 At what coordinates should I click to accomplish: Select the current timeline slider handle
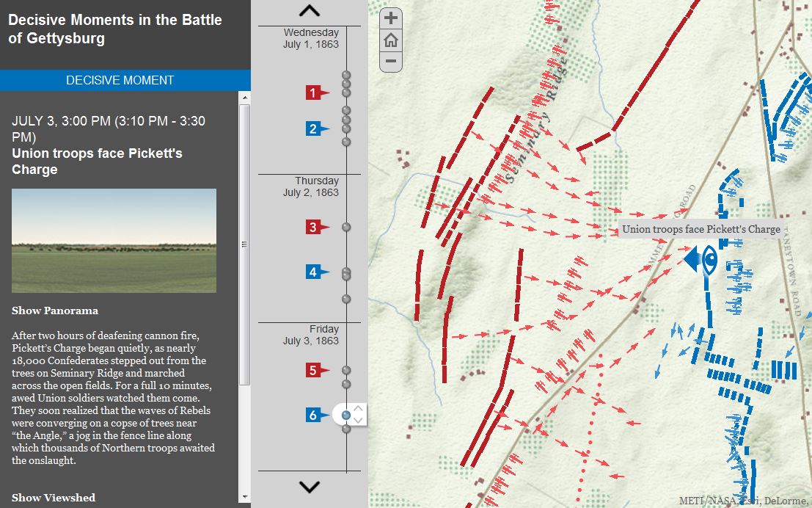(x=346, y=416)
